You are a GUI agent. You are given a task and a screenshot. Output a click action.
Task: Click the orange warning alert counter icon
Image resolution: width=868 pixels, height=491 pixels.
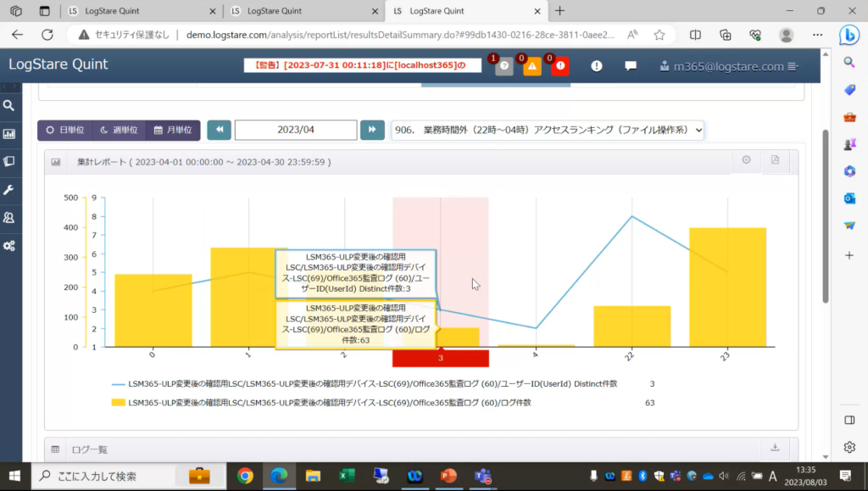pyautogui.click(x=532, y=66)
